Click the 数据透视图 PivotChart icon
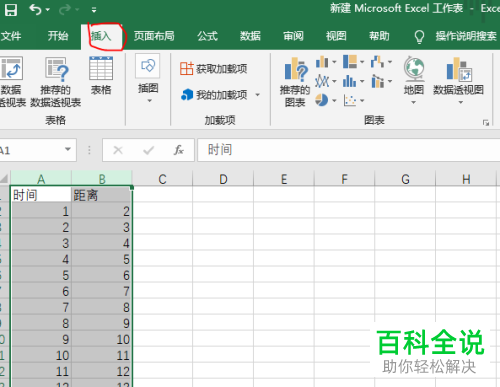 pos(458,69)
